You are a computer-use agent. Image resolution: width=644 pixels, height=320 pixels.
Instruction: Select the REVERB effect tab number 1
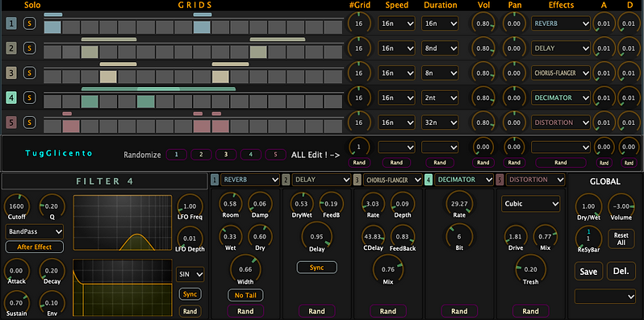pos(215,179)
